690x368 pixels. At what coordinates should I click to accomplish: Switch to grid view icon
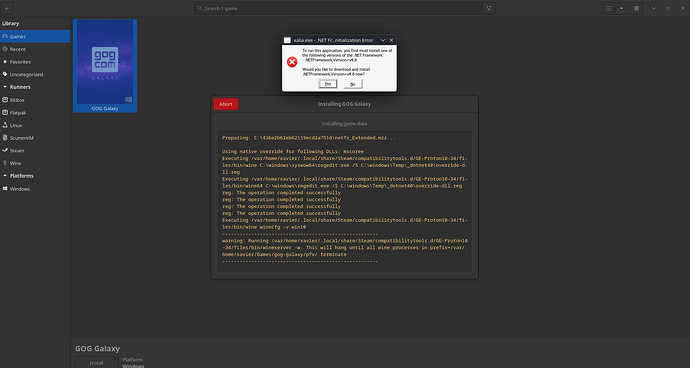[x=609, y=8]
